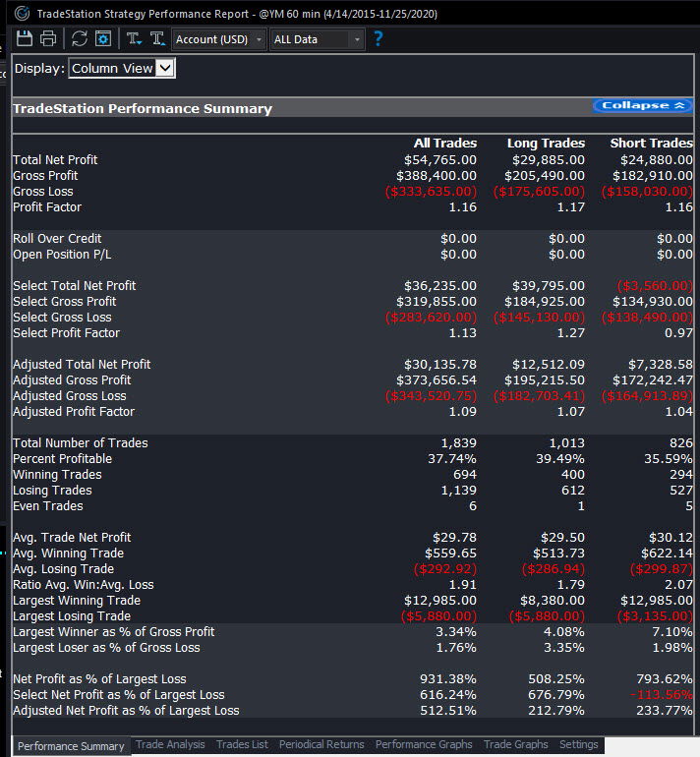Viewport: 700px width, 757px height.
Task: Switch to the Periodical Returns tab
Action: point(321,744)
